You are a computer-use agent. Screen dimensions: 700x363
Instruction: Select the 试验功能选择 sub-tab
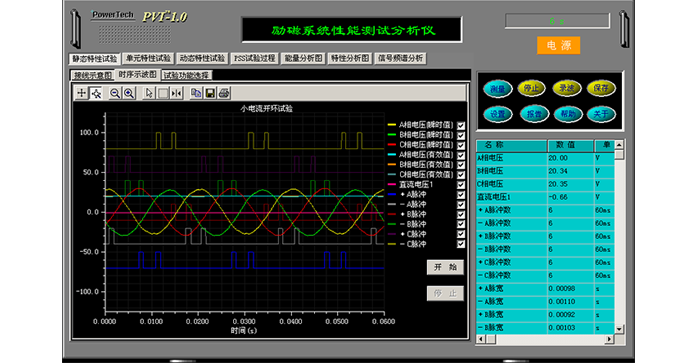click(186, 75)
